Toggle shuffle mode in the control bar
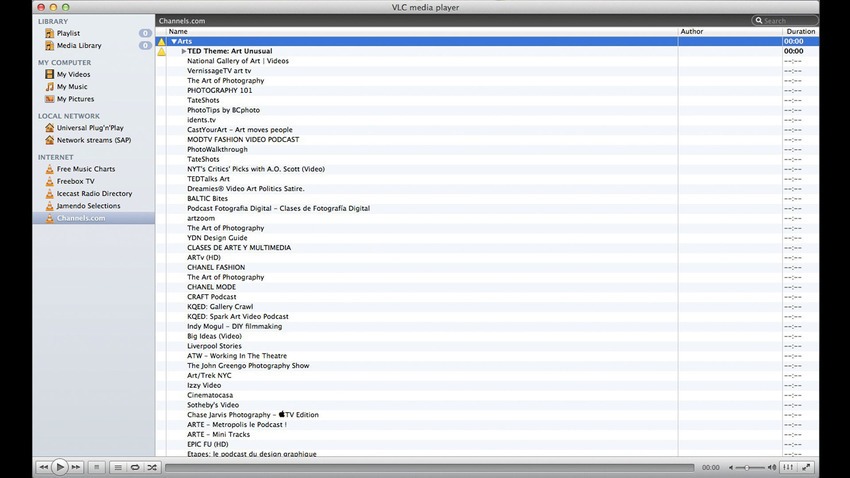The image size is (850, 478). tap(152, 467)
